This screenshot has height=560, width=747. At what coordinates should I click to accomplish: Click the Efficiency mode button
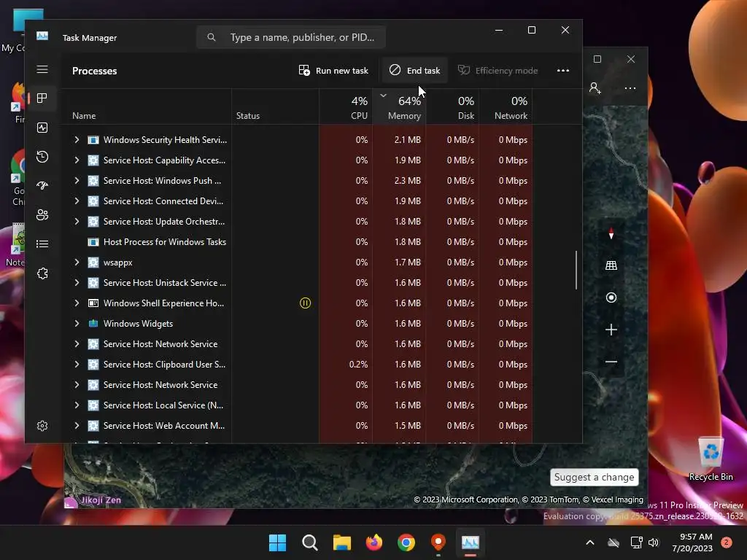click(x=498, y=71)
